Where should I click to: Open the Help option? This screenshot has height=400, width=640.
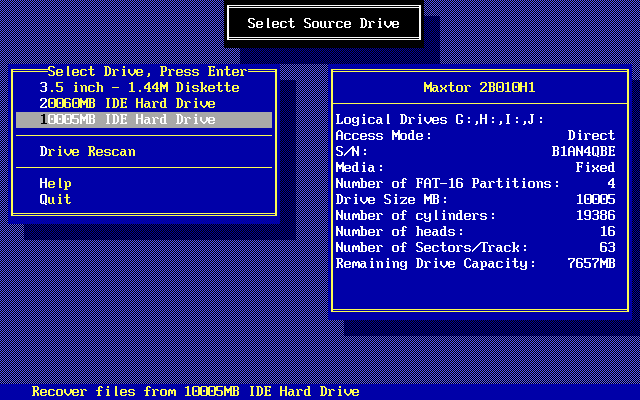[55, 184]
